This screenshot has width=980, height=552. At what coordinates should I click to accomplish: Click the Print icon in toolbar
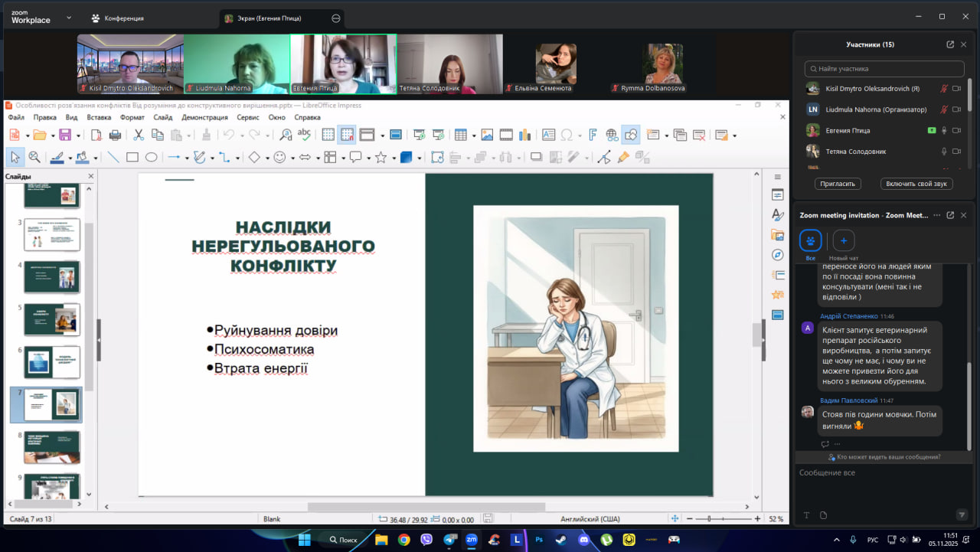point(115,135)
